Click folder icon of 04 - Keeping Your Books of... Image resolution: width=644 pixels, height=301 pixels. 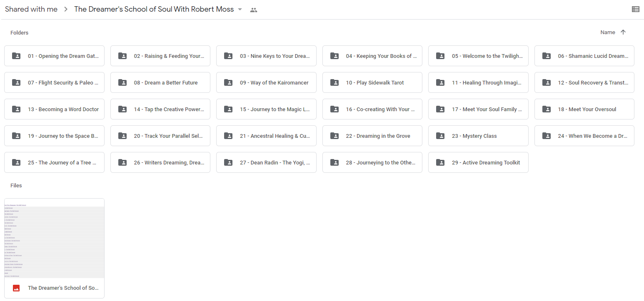point(334,56)
